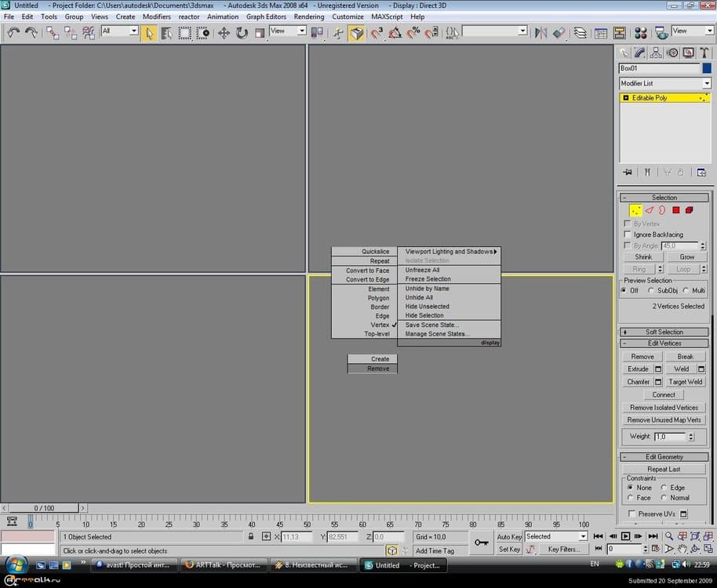The image size is (717, 588).
Task: Open the Modifier List dropdown
Action: (x=664, y=83)
